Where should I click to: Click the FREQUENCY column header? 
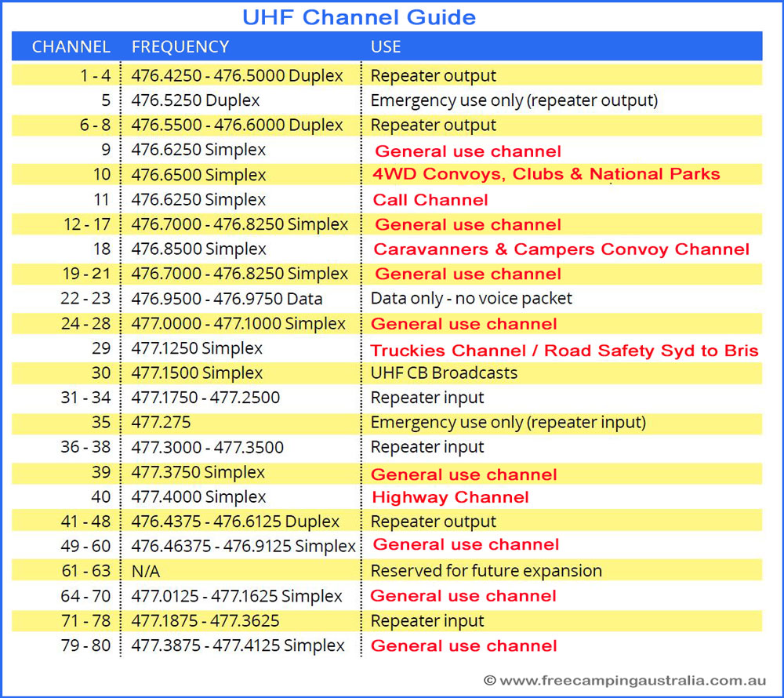(x=180, y=47)
